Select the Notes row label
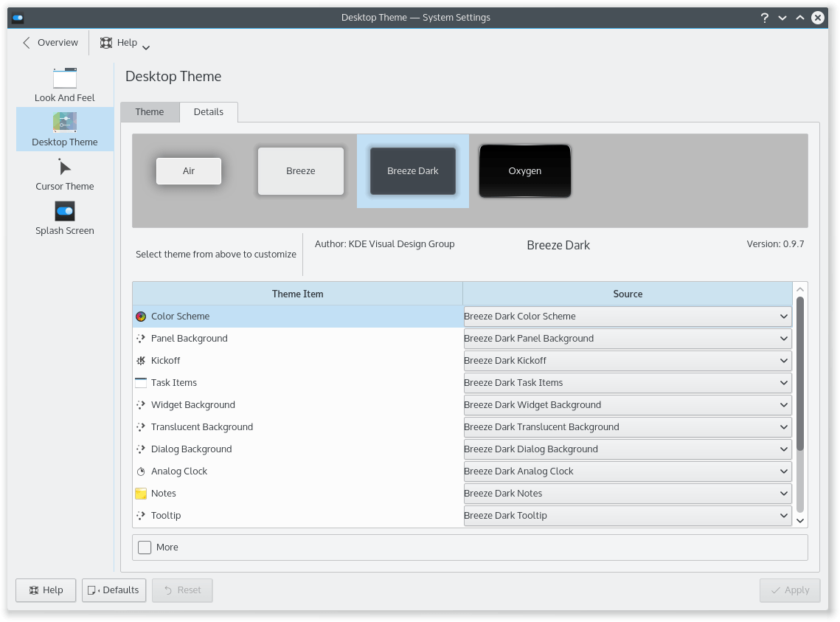840x622 pixels. [x=164, y=494]
